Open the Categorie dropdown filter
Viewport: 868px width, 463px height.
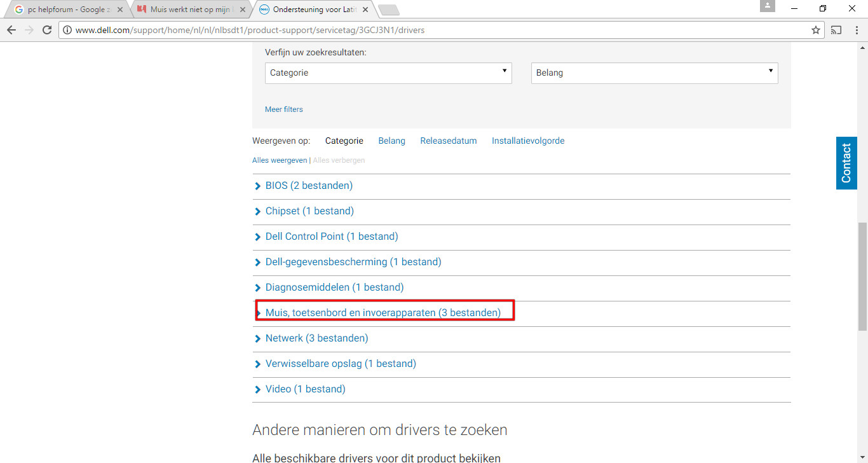pyautogui.click(x=388, y=73)
